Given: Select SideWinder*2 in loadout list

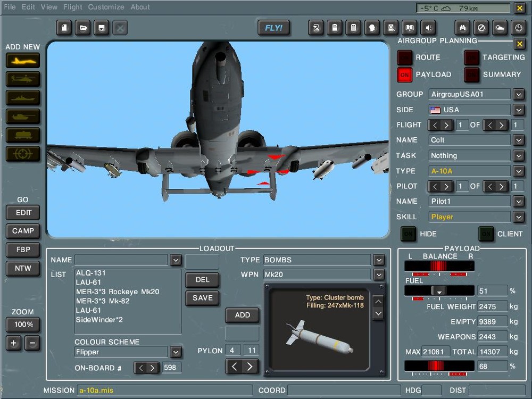Looking at the screenshot, I should pyautogui.click(x=99, y=320).
